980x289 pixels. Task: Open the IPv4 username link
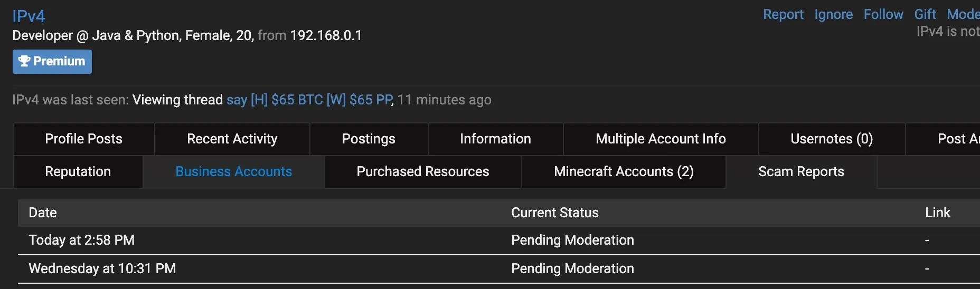point(29,16)
